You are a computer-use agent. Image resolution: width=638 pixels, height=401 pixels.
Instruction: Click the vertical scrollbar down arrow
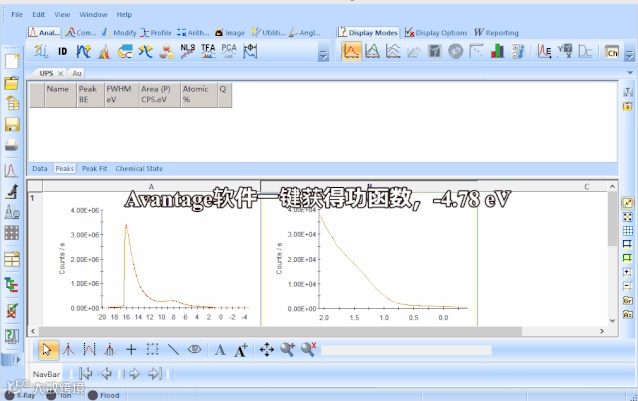tap(612, 321)
